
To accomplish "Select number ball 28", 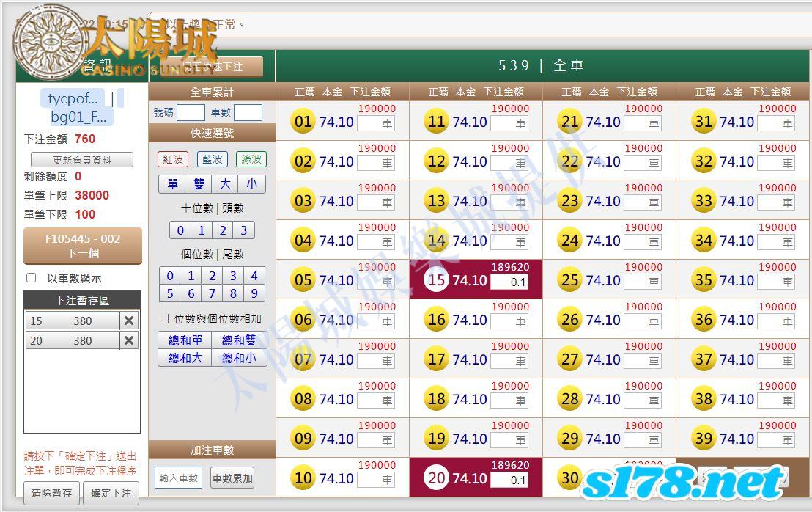I will [x=570, y=398].
